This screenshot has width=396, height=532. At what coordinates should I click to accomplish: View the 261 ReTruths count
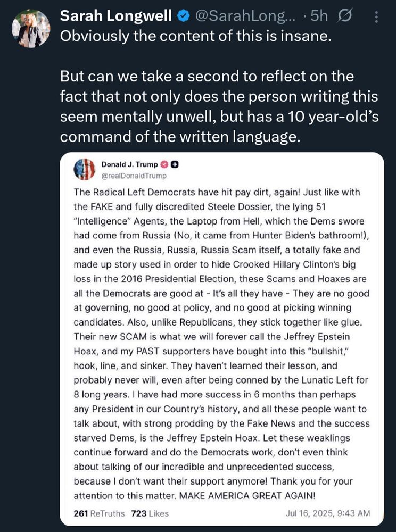99,513
